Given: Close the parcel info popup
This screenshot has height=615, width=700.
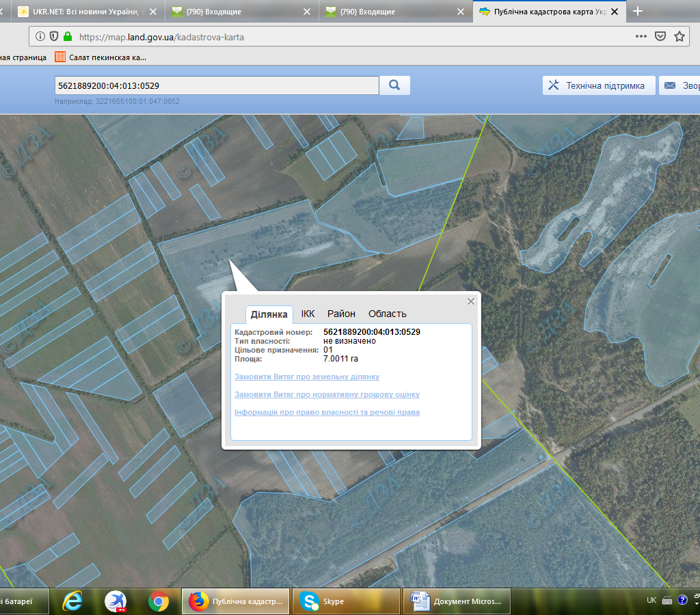Looking at the screenshot, I should coord(470,301).
